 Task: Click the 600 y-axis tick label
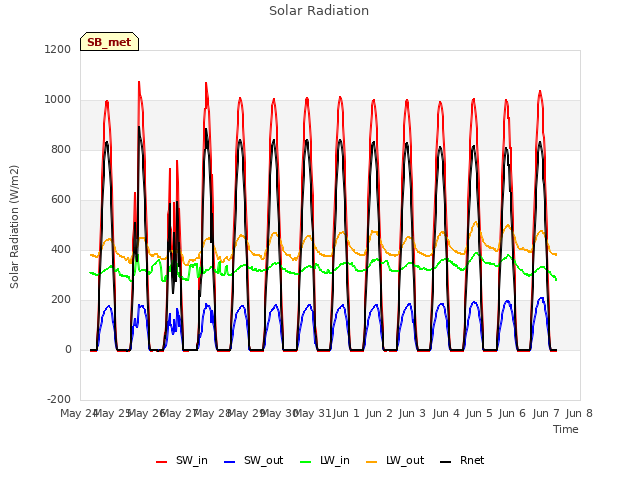(61, 200)
